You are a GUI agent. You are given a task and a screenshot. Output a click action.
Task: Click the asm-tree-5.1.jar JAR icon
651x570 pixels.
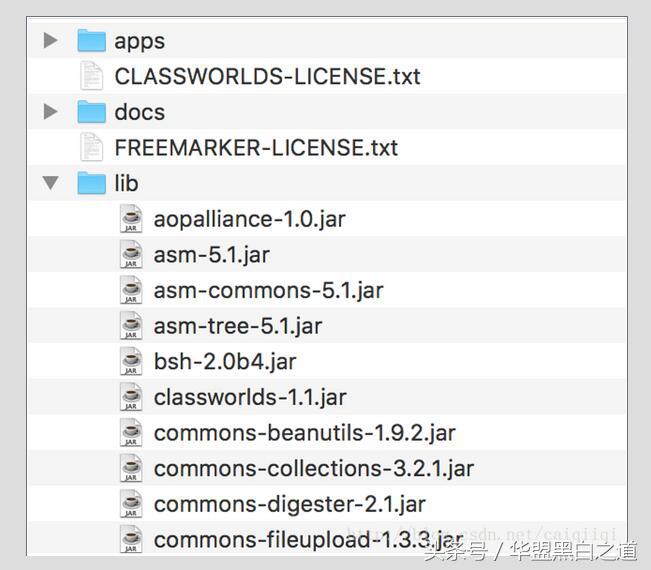(131, 325)
